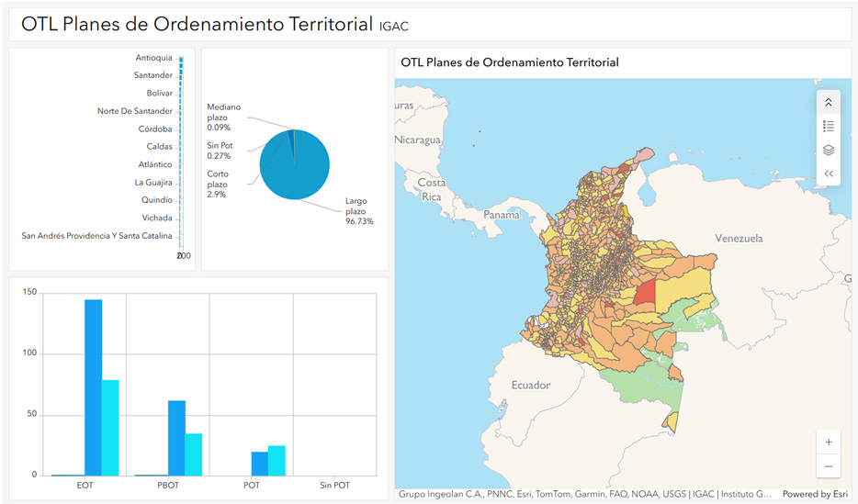Click the darker blue PBOT bar
Image resolution: width=858 pixels, height=504 pixels.
click(x=176, y=437)
